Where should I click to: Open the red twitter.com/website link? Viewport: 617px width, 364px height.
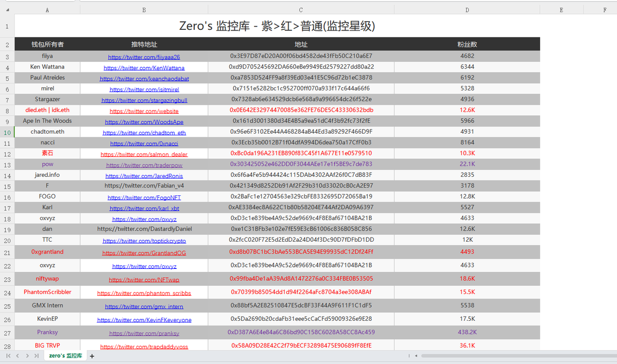(x=144, y=111)
